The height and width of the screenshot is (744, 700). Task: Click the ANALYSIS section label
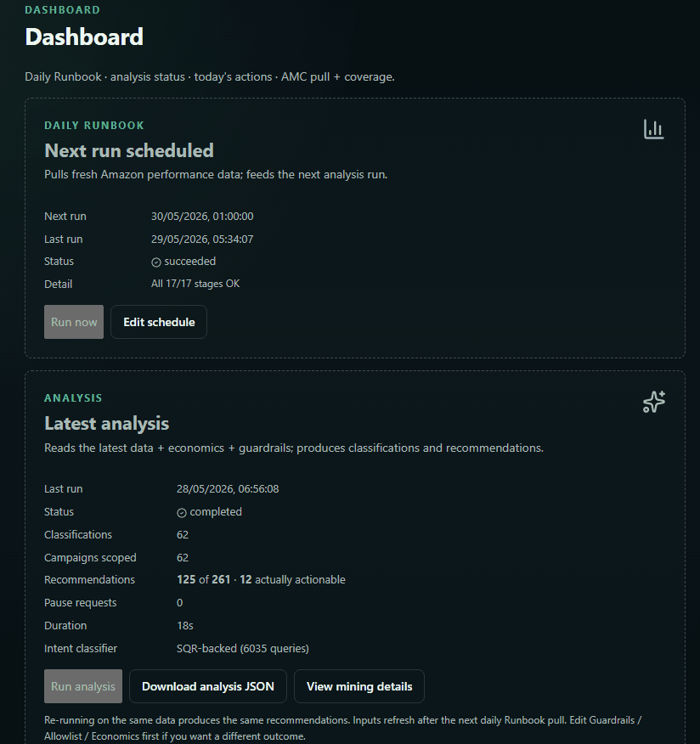(73, 398)
